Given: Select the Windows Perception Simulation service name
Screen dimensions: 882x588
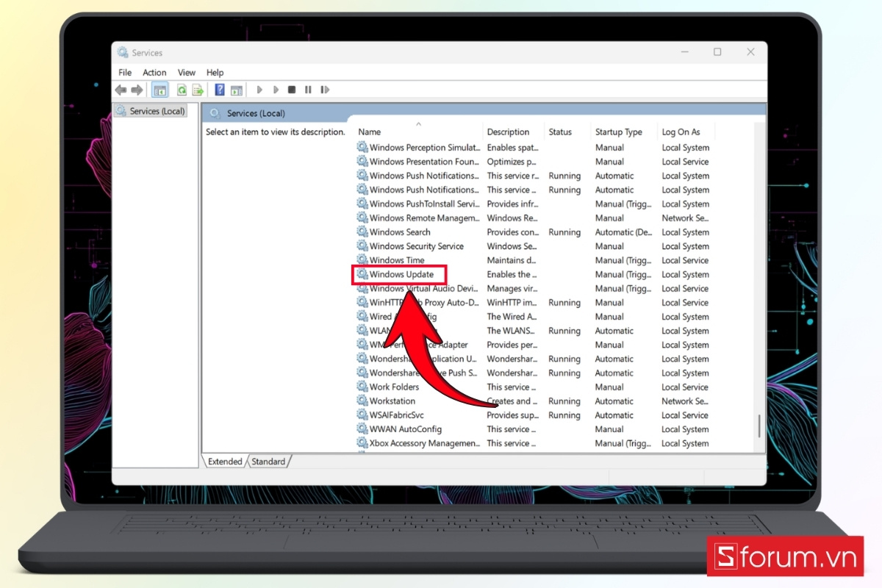Looking at the screenshot, I should (425, 148).
